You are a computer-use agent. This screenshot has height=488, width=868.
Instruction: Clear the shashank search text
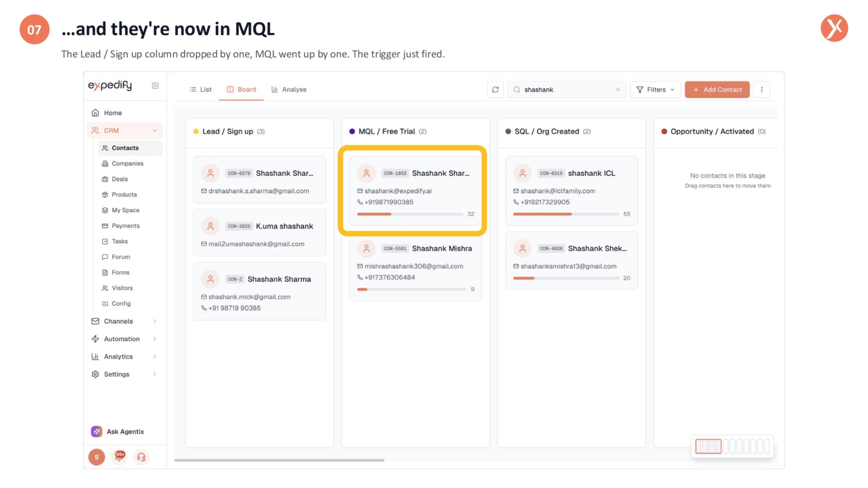click(618, 89)
